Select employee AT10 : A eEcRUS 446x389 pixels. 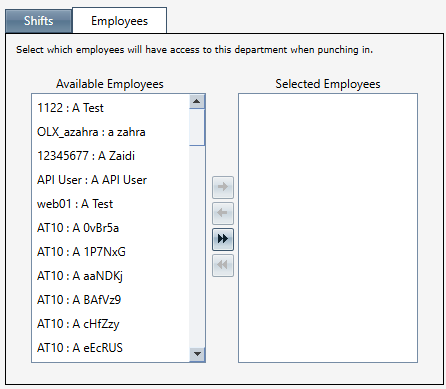click(110, 348)
